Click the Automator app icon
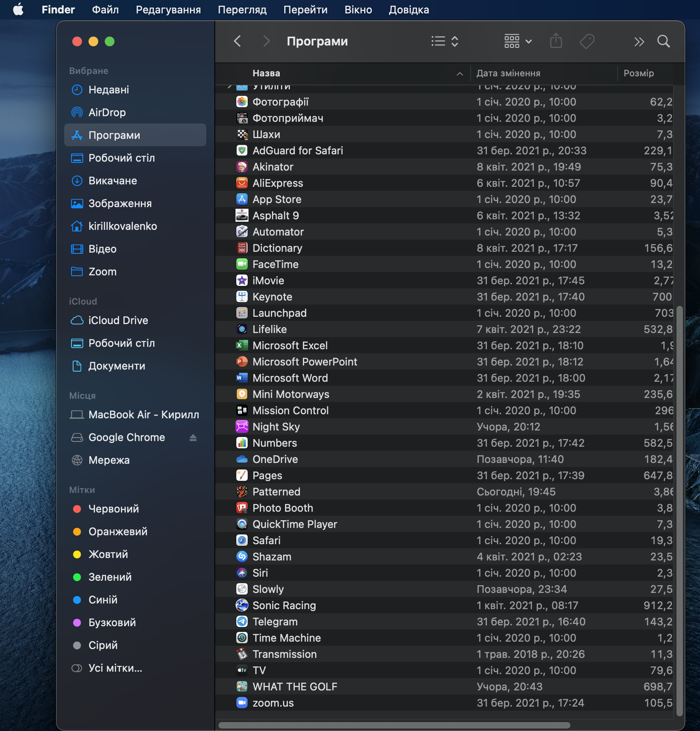 pos(242,232)
